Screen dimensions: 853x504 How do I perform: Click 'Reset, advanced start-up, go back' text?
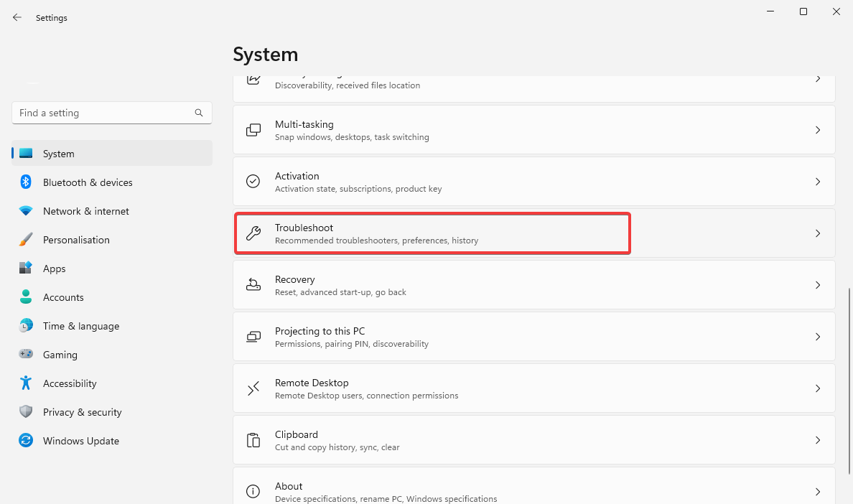tap(340, 292)
